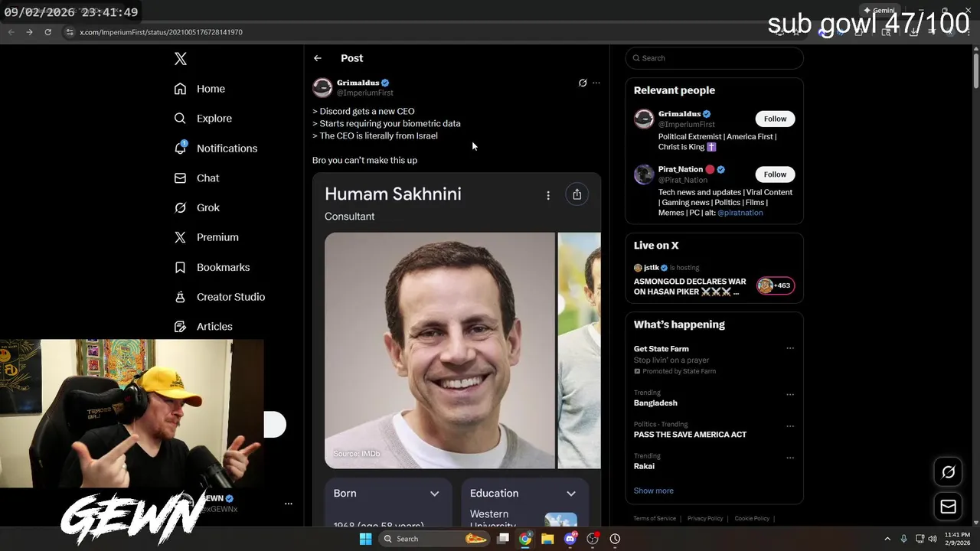This screenshot has height=551, width=980.
Task: Open Discord from the taskbar
Action: click(x=570, y=539)
